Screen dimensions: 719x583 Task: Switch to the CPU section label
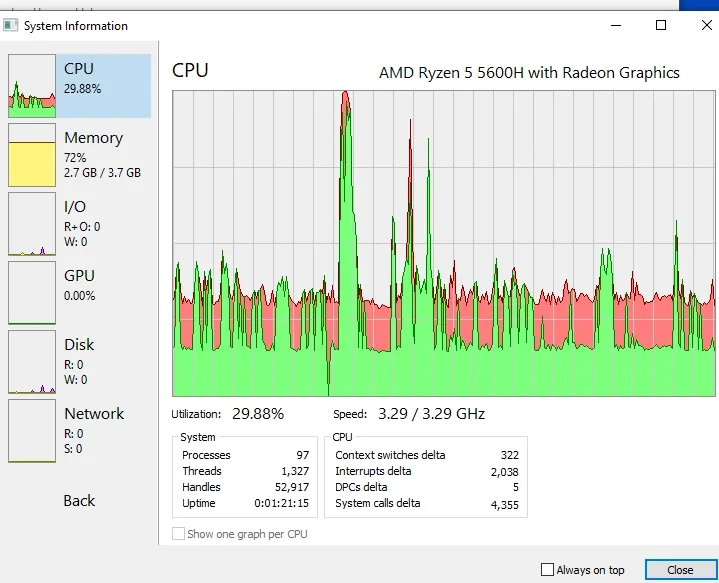coord(79,68)
